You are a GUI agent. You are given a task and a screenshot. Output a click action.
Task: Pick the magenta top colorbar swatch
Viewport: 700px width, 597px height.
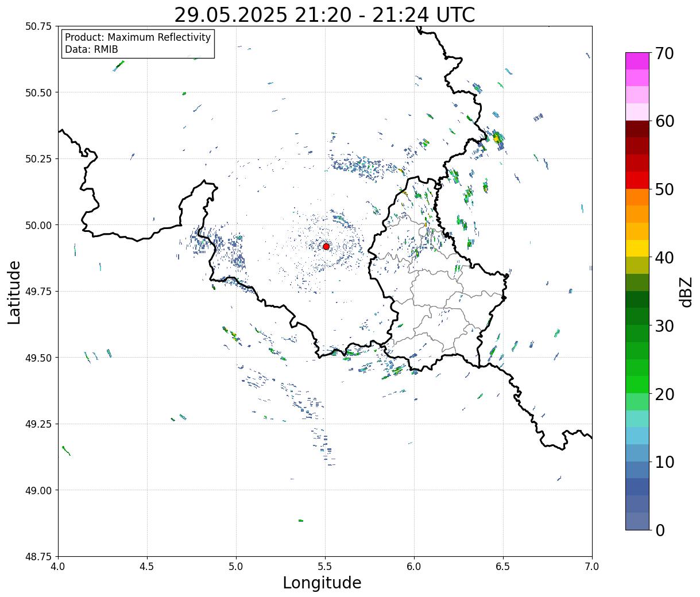pos(637,61)
